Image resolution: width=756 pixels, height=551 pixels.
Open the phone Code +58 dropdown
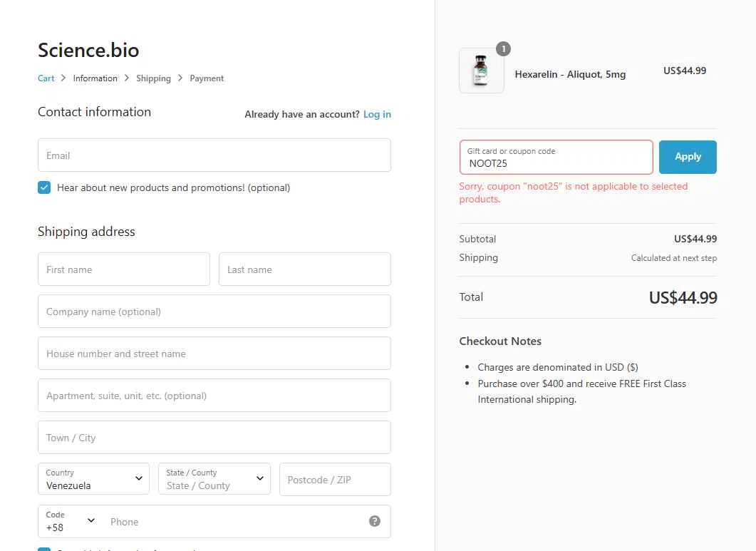pos(70,522)
